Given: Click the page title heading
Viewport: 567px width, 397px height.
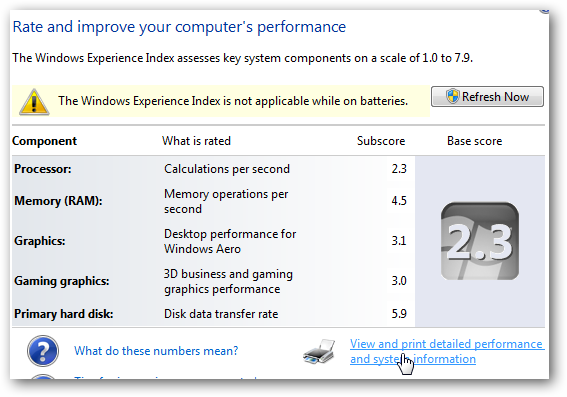Looking at the screenshot, I should (x=179, y=27).
